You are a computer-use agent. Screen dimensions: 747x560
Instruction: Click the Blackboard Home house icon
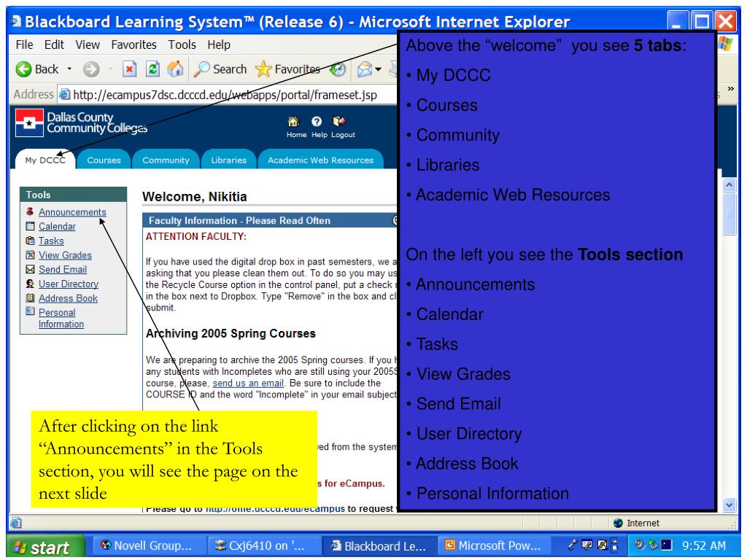pos(293,122)
